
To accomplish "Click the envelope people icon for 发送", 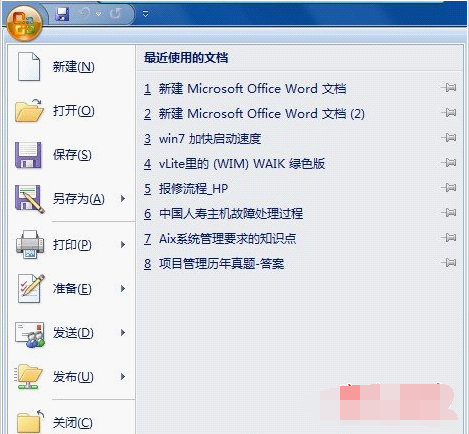I will pos(29,334).
